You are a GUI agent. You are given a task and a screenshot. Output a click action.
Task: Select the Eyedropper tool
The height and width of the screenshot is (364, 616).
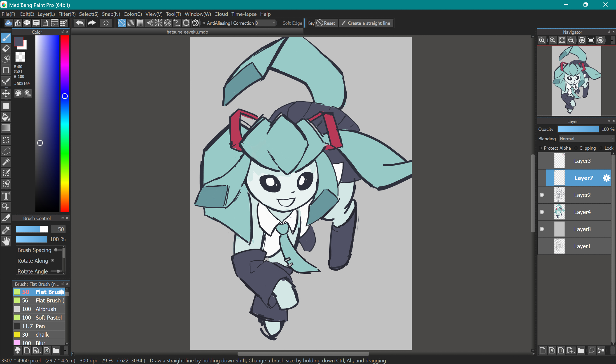pyautogui.click(x=6, y=230)
